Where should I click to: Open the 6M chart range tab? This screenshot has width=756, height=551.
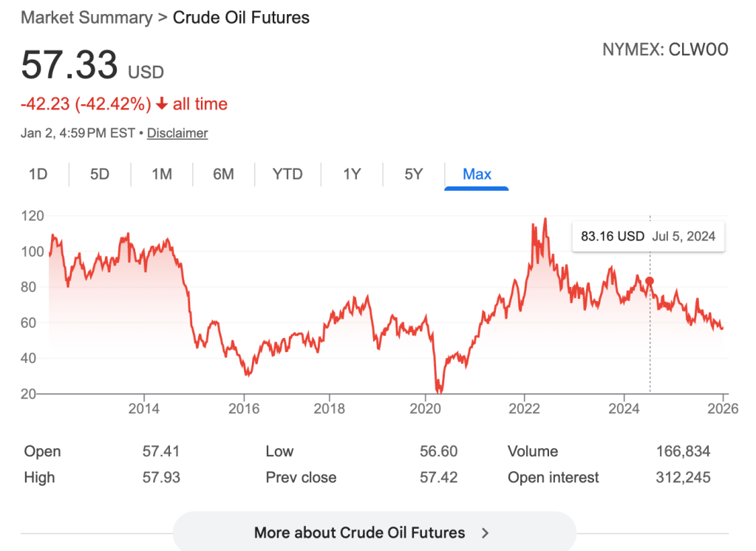pyautogui.click(x=223, y=175)
